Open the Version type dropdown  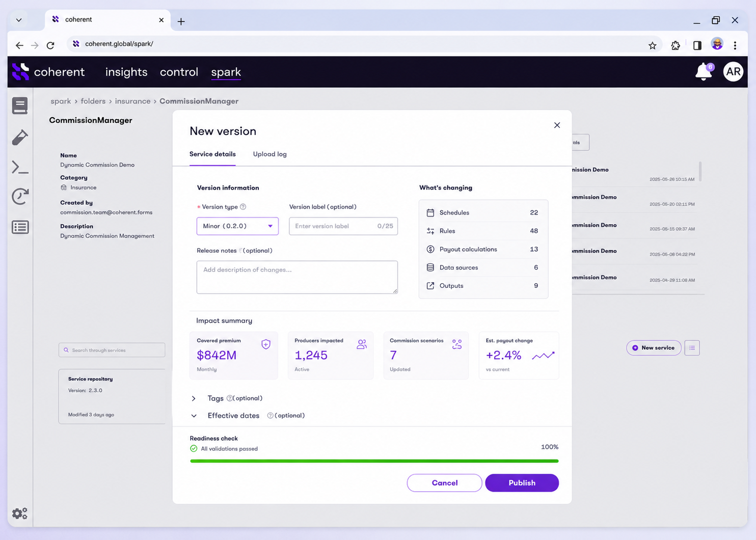(237, 226)
